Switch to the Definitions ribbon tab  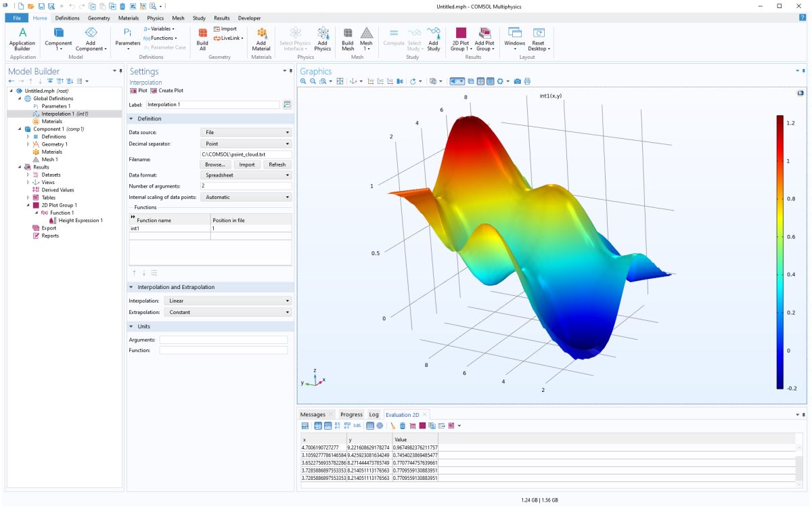coord(67,18)
